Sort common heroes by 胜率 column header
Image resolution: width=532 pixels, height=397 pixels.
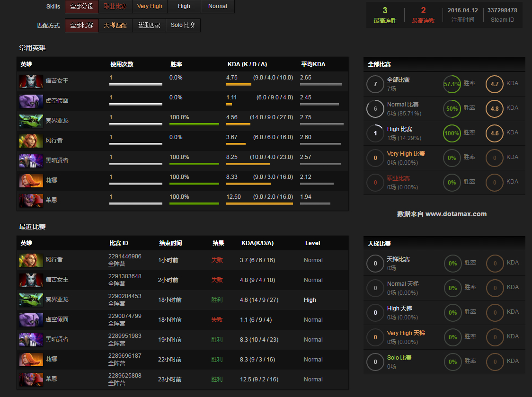coord(176,64)
